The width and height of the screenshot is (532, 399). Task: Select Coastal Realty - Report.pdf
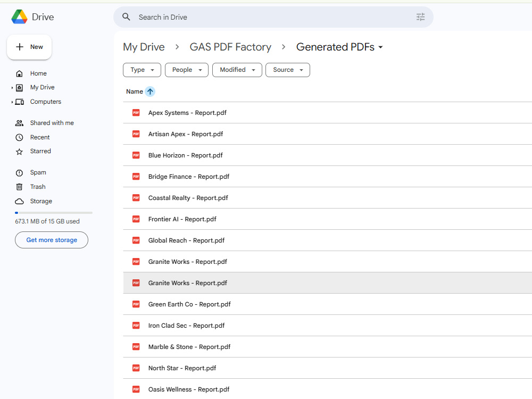tap(327, 198)
